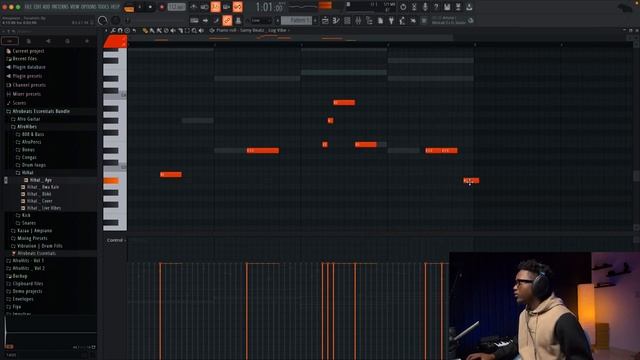This screenshot has height=360, width=640.
Task: Open the piano roll Stamp tool
Action: (x=127, y=31)
